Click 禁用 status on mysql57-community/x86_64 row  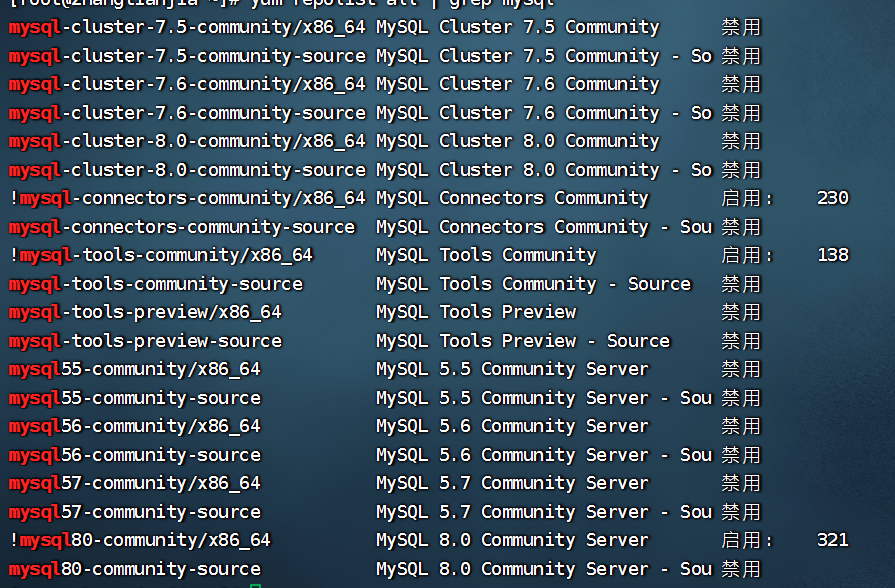741,484
